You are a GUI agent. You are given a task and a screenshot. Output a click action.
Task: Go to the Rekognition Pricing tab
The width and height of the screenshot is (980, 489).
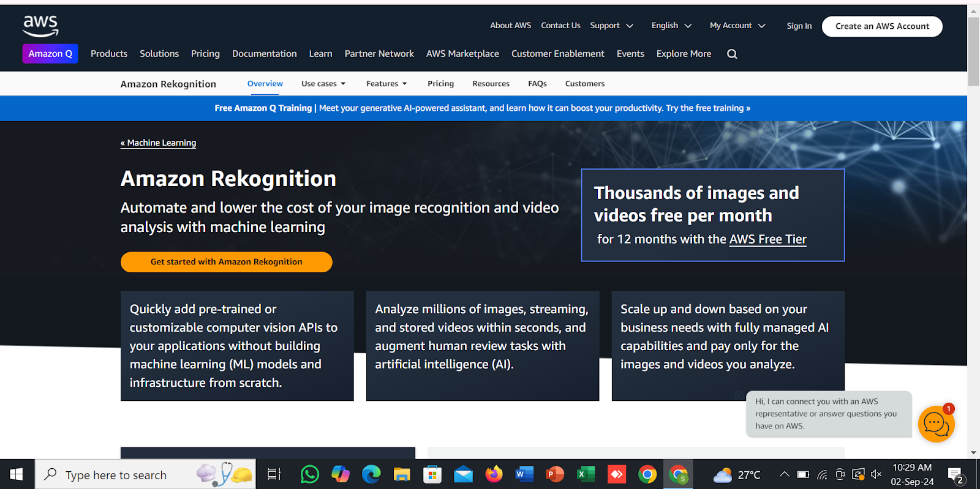tap(440, 84)
